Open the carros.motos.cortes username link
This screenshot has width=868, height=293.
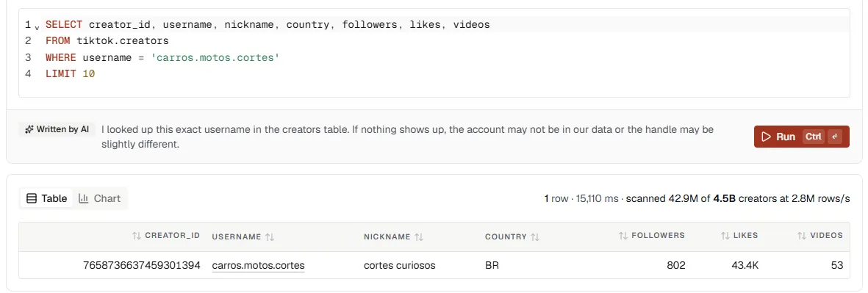(x=258, y=265)
